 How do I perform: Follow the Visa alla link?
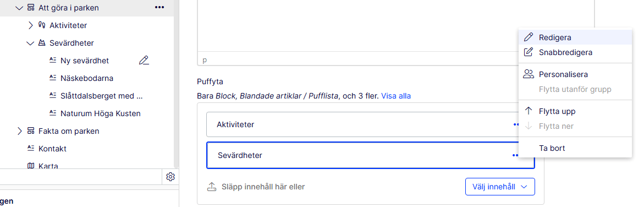tap(396, 96)
